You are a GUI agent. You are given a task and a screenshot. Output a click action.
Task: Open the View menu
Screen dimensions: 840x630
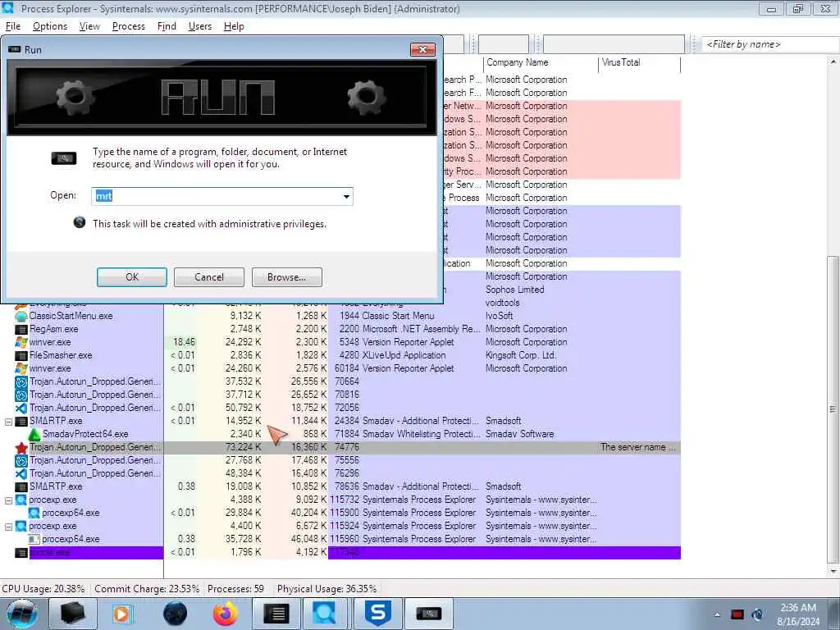point(89,26)
